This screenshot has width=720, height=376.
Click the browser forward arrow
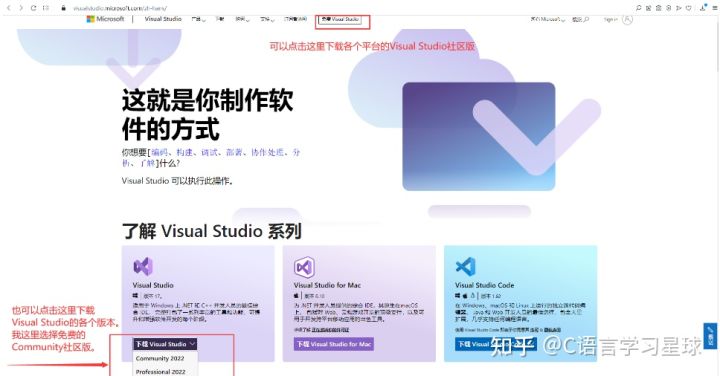click(x=21, y=8)
